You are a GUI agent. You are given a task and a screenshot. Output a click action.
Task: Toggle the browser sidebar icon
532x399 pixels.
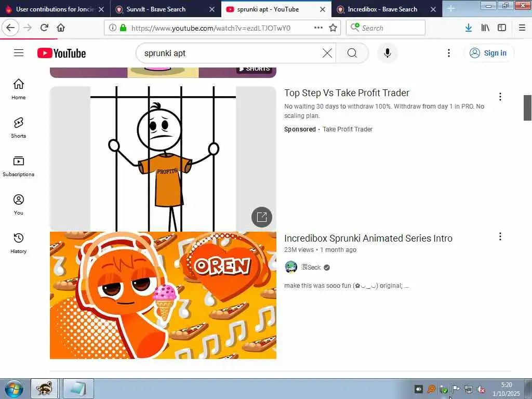click(x=502, y=28)
